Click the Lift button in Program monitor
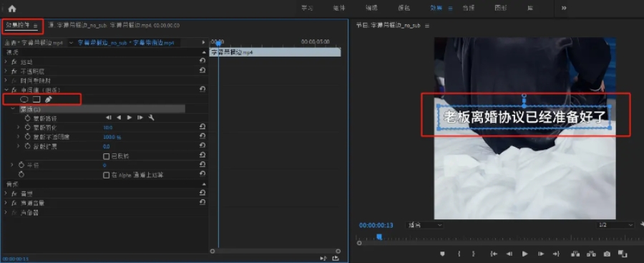 (575, 254)
